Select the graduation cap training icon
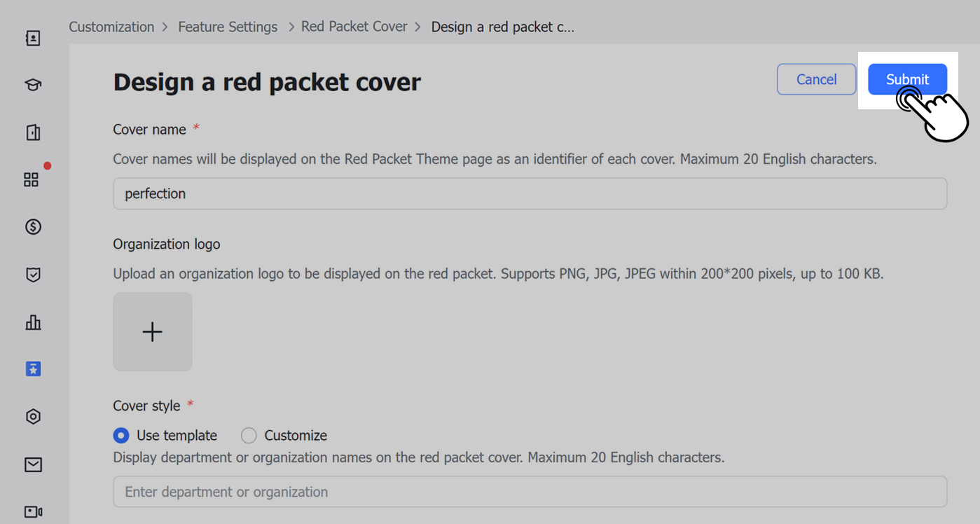Viewport: 980px width, 524px height. (x=32, y=84)
